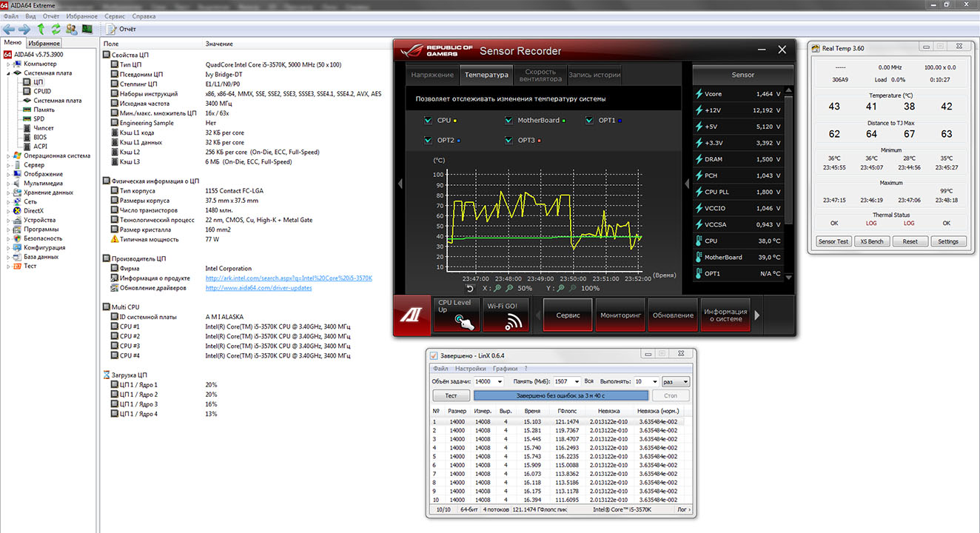Image resolution: width=980 pixels, height=533 pixels.
Task: Refresh the AIDA64 page with green arrows icon
Action: [56, 29]
